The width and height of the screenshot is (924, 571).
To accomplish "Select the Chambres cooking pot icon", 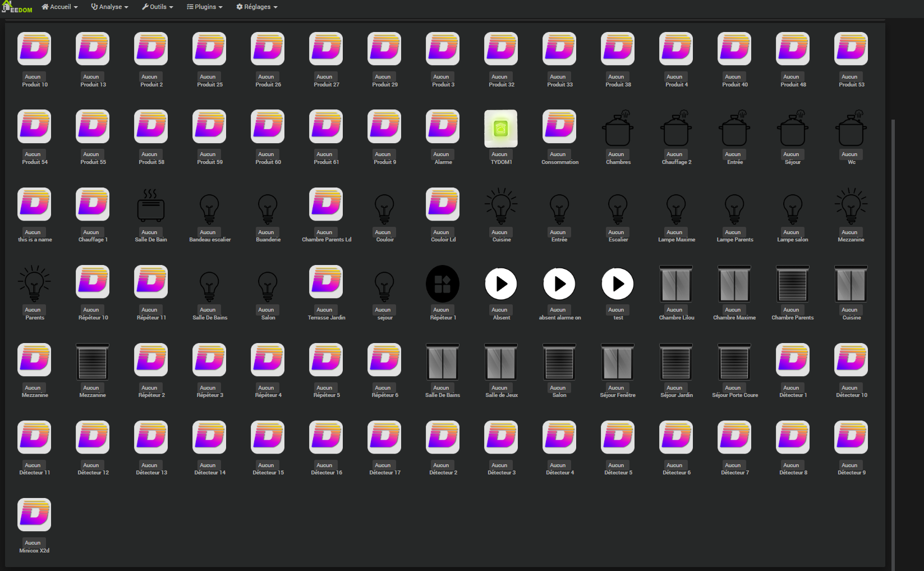I will pos(618,129).
